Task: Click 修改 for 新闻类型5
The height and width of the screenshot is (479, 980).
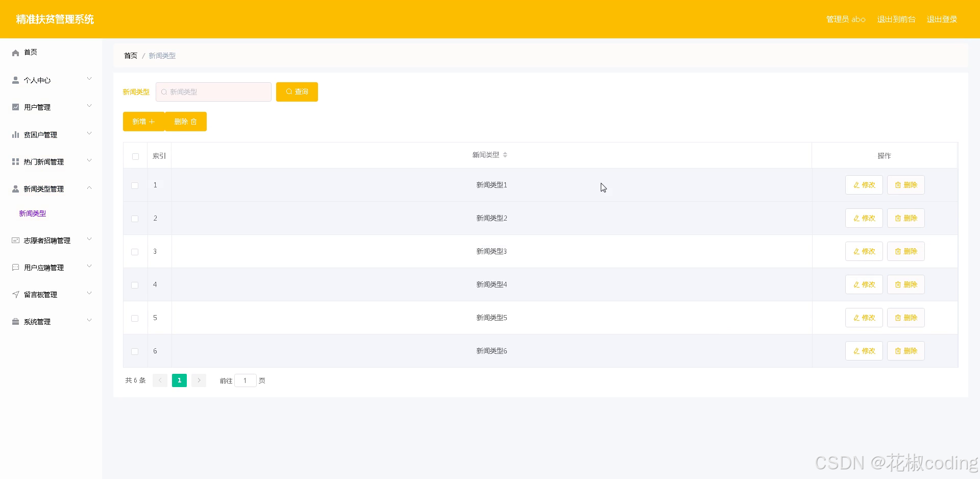Action: (x=864, y=318)
